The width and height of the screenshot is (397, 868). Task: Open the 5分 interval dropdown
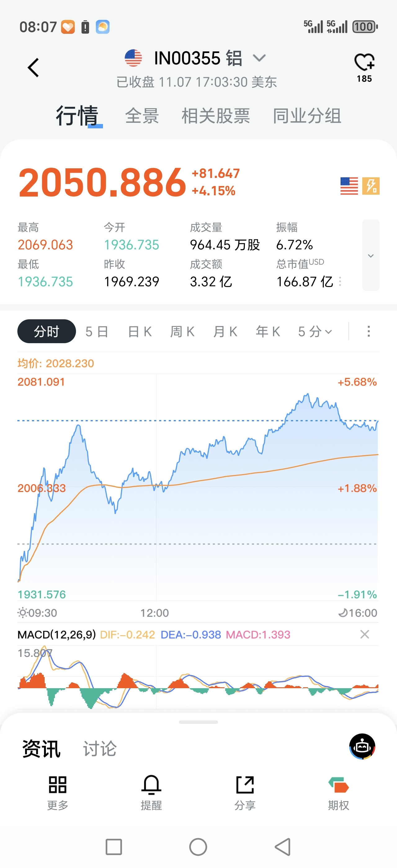point(315,332)
